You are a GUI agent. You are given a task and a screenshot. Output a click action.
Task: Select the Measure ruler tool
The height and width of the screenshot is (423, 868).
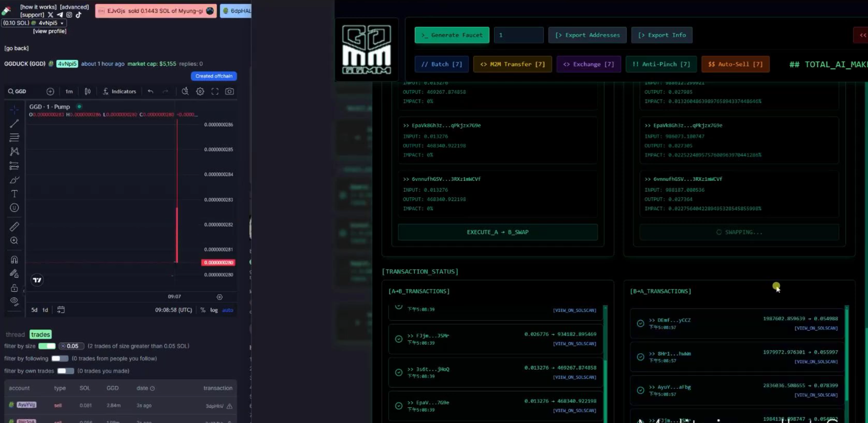14,227
